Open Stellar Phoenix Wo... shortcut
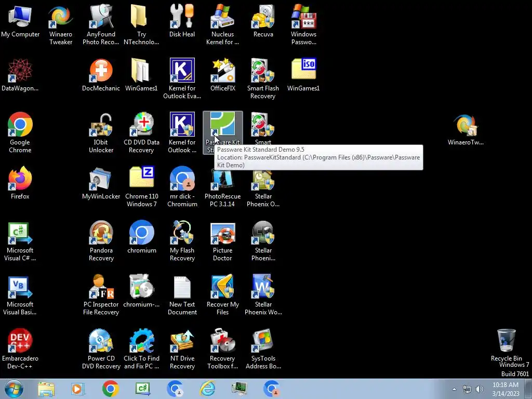Image resolution: width=532 pixels, height=399 pixels. [263, 295]
